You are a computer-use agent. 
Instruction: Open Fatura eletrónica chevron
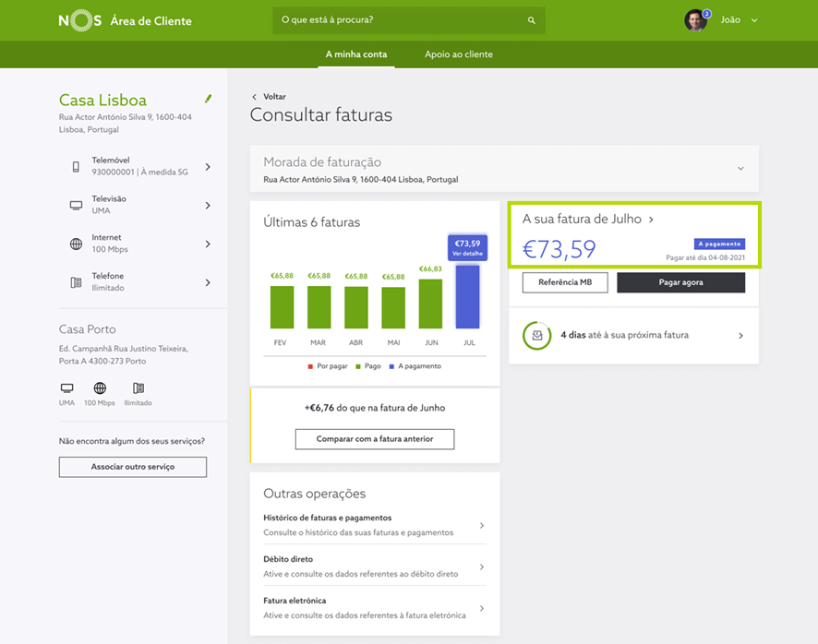click(482, 608)
